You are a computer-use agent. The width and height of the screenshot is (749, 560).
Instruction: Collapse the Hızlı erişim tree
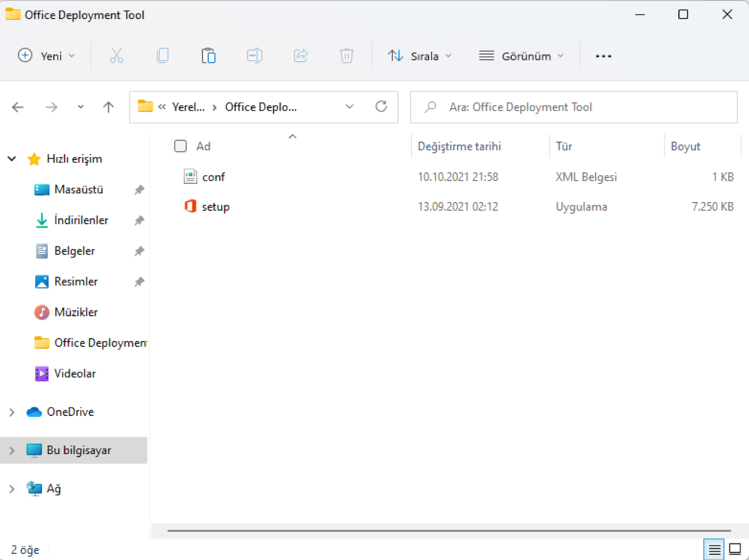click(12, 159)
